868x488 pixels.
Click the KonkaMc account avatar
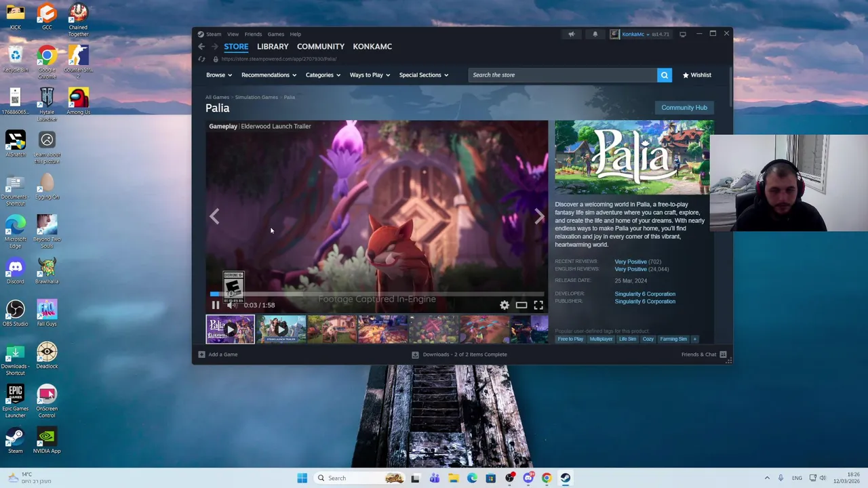pos(614,34)
